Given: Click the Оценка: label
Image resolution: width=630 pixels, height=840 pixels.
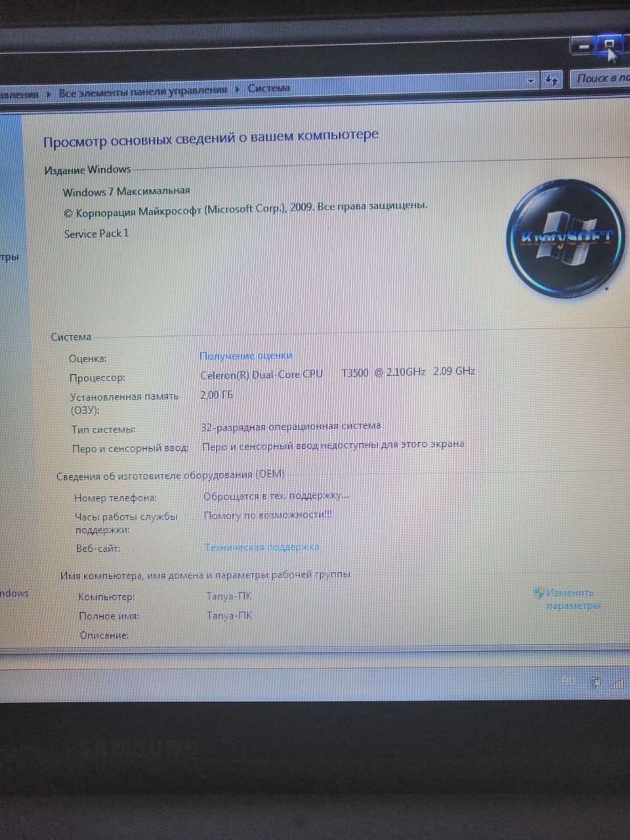Looking at the screenshot, I should click(x=87, y=358).
